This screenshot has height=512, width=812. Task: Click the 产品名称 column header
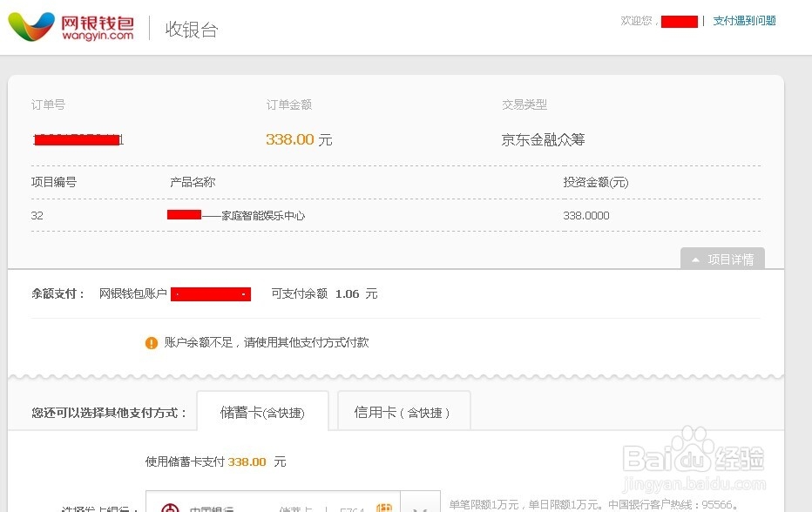point(193,182)
